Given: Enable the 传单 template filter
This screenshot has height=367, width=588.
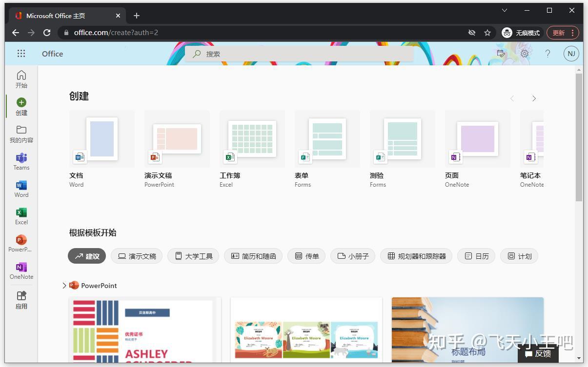Looking at the screenshot, I should 306,256.
